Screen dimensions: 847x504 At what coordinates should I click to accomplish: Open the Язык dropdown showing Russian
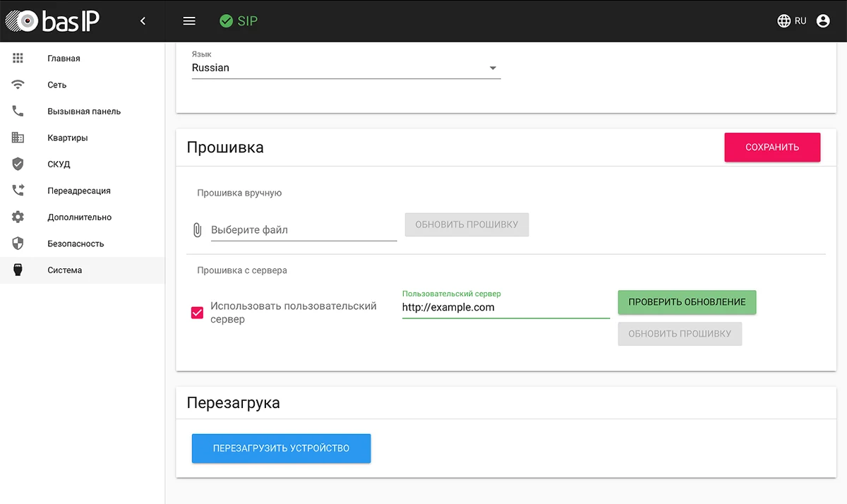pos(346,68)
